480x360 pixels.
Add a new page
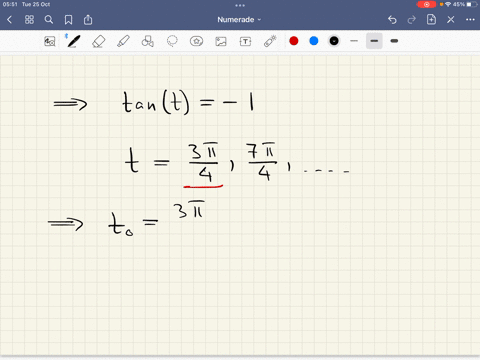point(431,19)
